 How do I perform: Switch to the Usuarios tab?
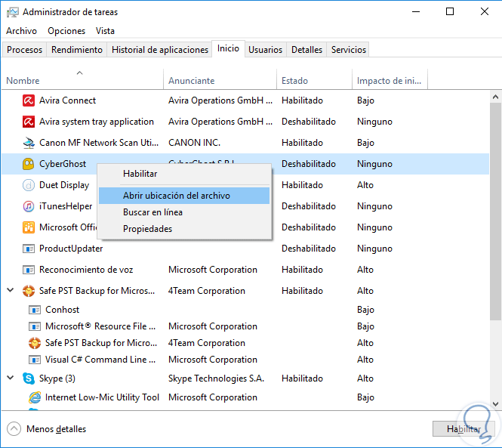tap(266, 50)
